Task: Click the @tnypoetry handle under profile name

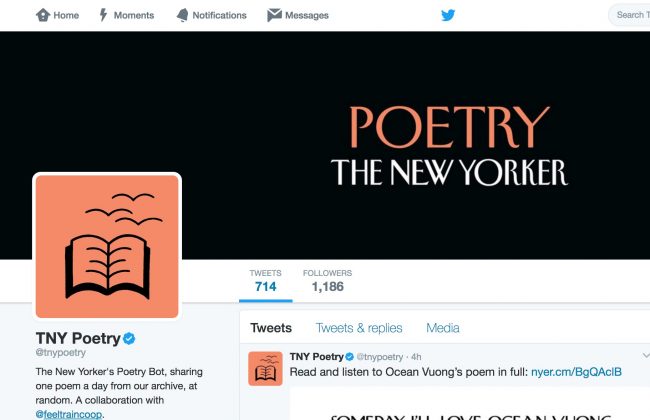Action: tap(61, 352)
